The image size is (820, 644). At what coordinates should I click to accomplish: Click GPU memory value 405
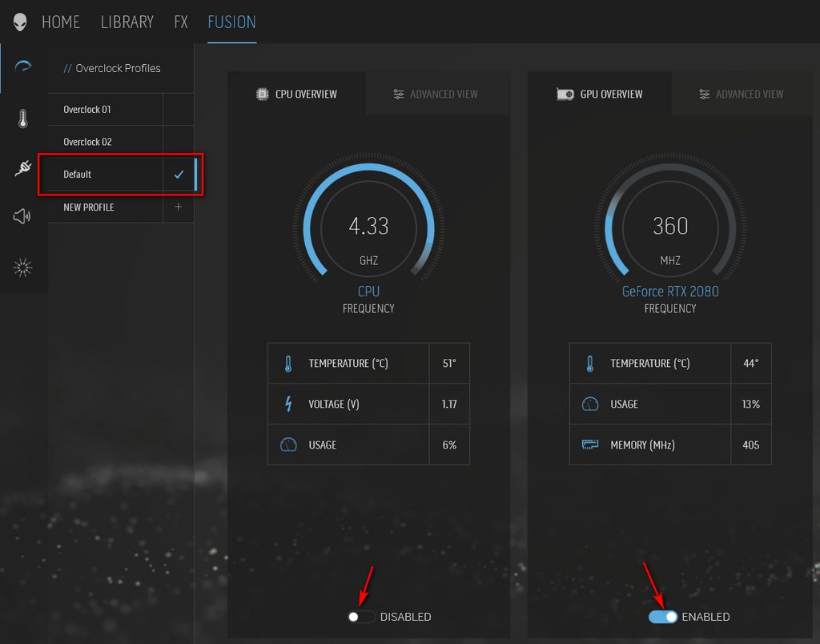751,445
